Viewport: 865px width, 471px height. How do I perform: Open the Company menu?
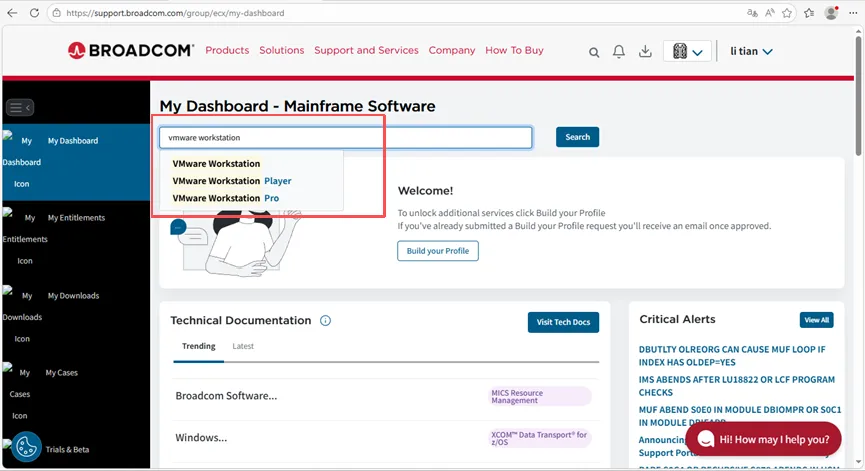452,50
